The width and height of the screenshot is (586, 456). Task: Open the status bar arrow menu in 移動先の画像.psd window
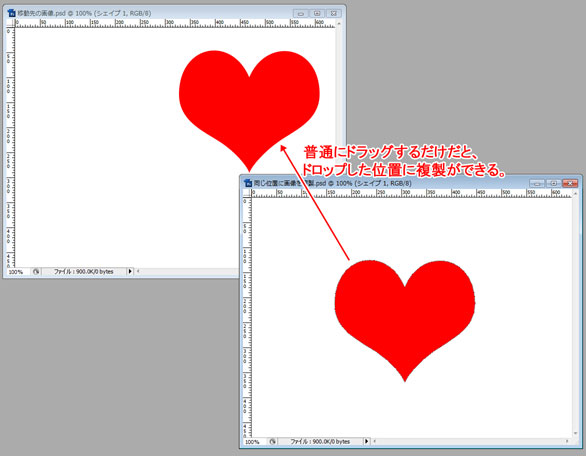130,271
